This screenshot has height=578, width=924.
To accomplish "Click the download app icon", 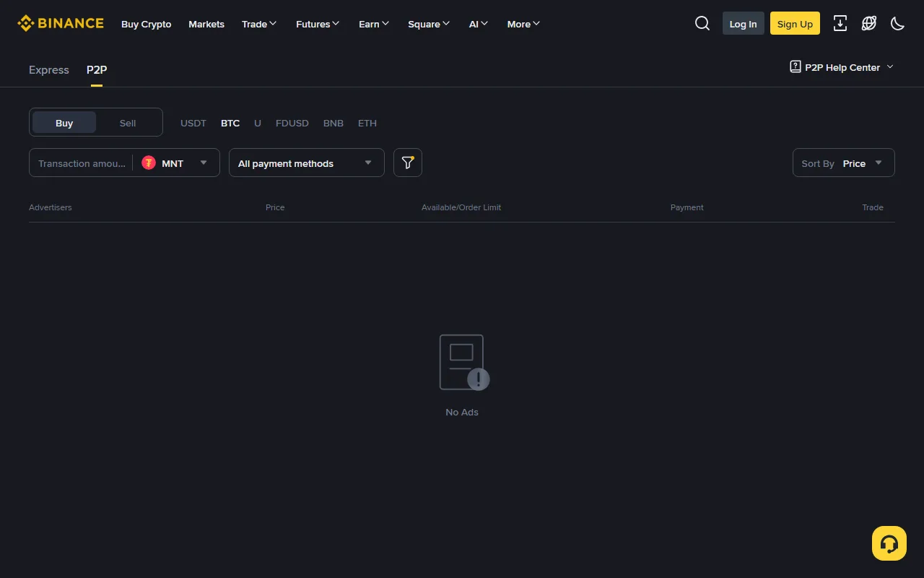I will [840, 24].
